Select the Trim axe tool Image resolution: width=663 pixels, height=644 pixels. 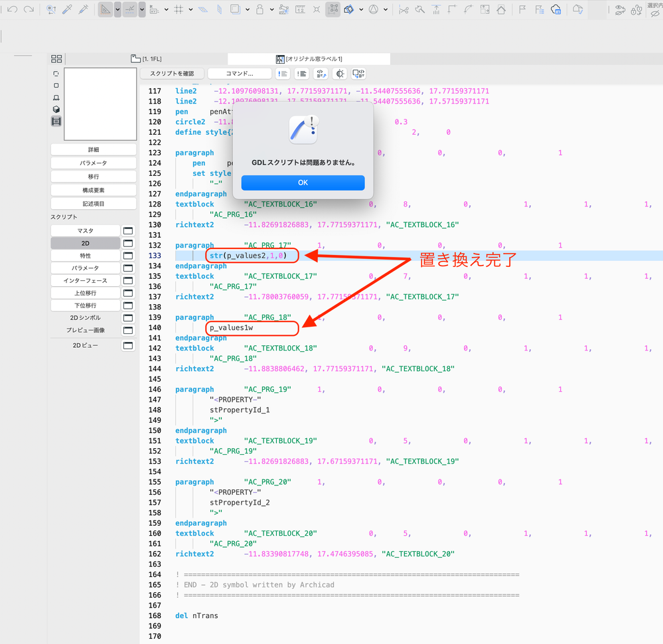[x=420, y=9]
